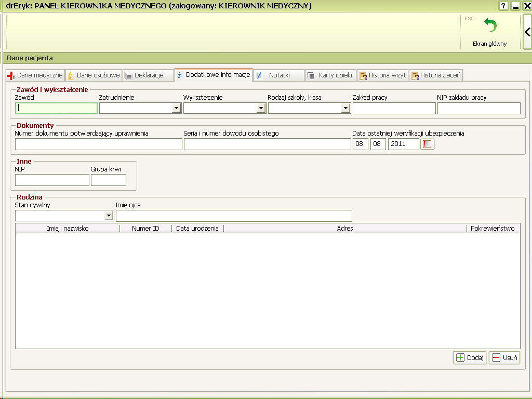
Task: Open the Dane medyczne tab
Action: point(35,75)
